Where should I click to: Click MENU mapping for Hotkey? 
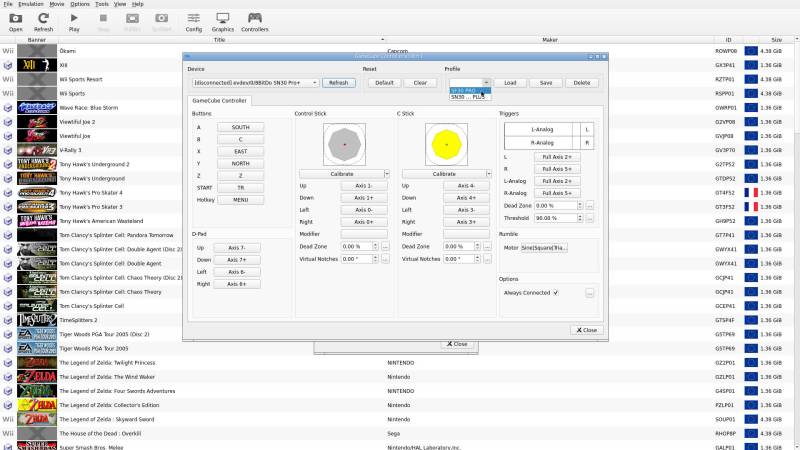[240, 199]
